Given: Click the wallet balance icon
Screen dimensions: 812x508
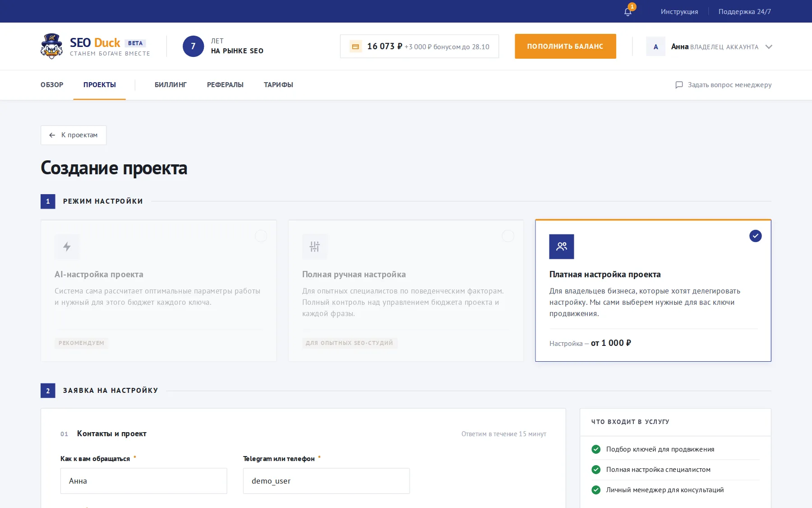Looking at the screenshot, I should 355,47.
